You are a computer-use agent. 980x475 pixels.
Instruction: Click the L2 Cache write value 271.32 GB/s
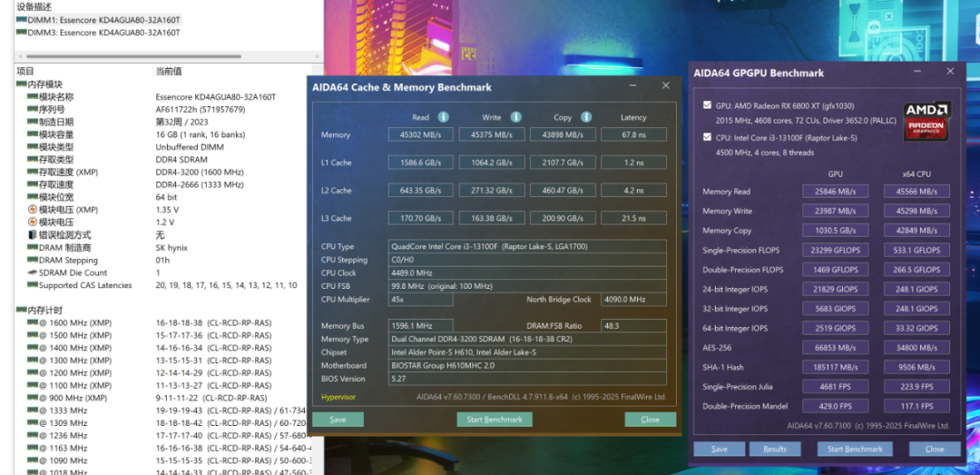491,190
